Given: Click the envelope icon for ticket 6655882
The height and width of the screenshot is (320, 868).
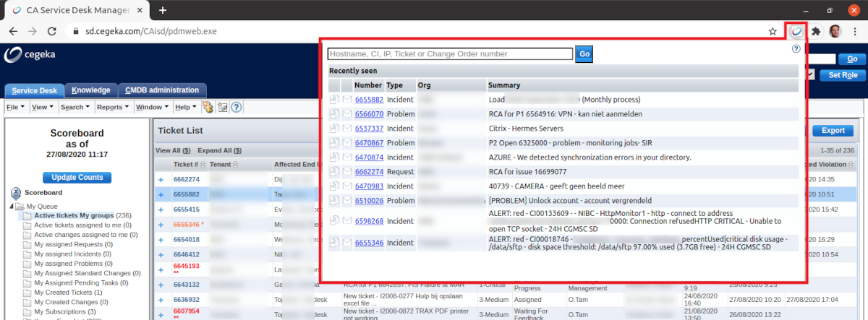Looking at the screenshot, I should 346,100.
